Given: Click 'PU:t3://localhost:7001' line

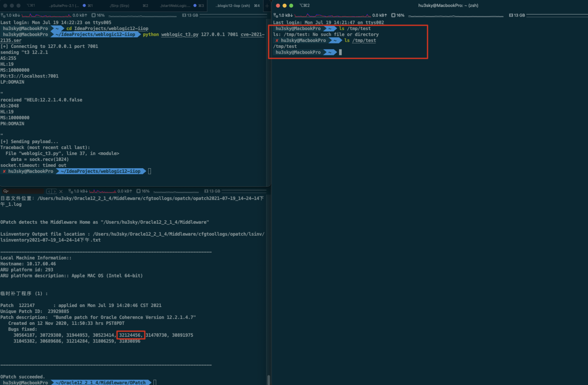Looking at the screenshot, I should [x=29, y=76].
